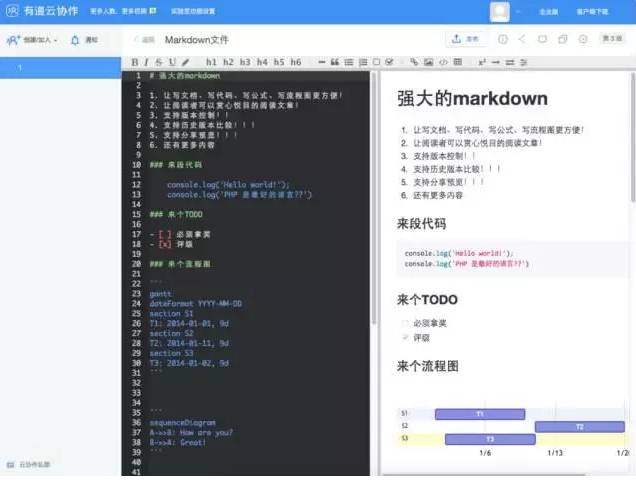Apply underline with the U icon
This screenshot has width=636, height=480.
(x=172, y=62)
